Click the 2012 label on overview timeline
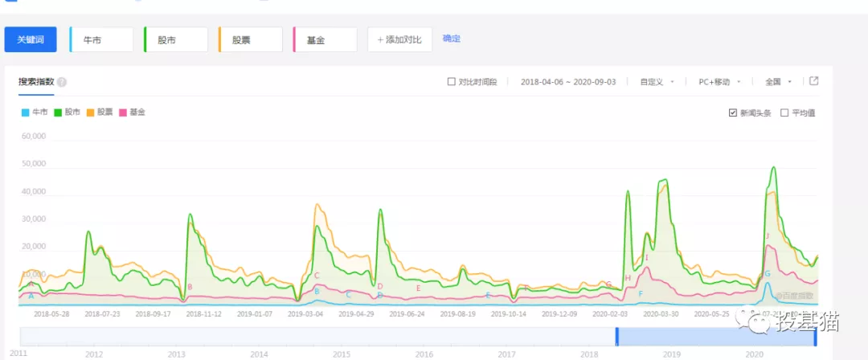 coord(93,354)
